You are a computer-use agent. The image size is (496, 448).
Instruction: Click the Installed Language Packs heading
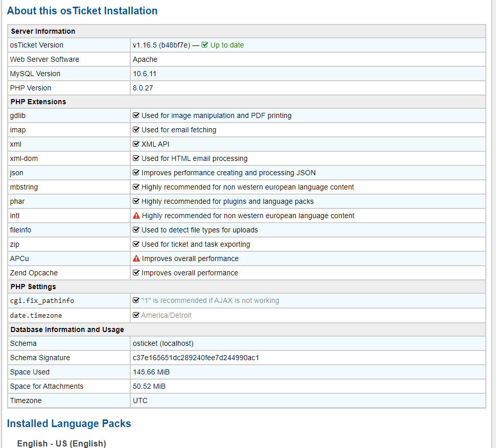[x=69, y=423]
